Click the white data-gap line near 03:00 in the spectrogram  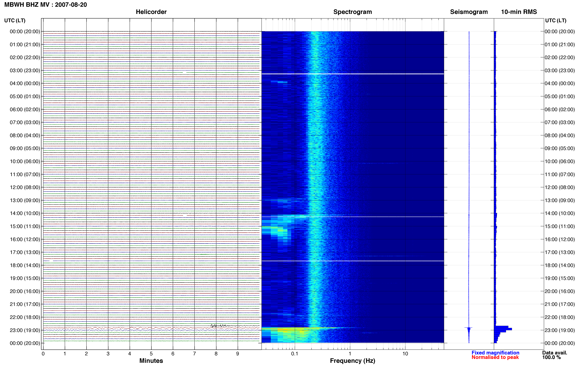click(x=352, y=74)
